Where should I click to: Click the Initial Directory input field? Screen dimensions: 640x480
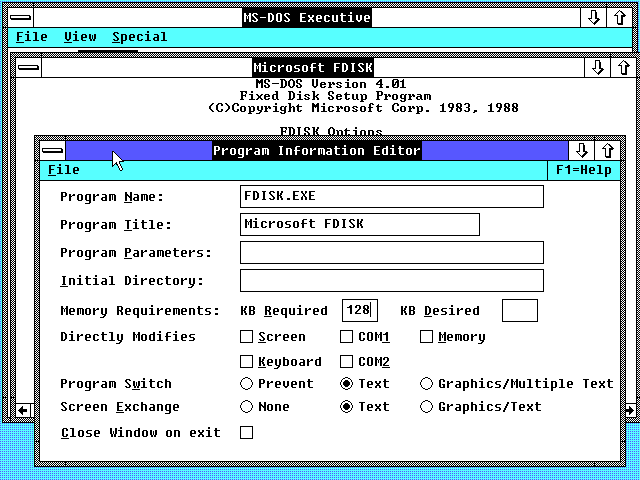click(x=391, y=280)
